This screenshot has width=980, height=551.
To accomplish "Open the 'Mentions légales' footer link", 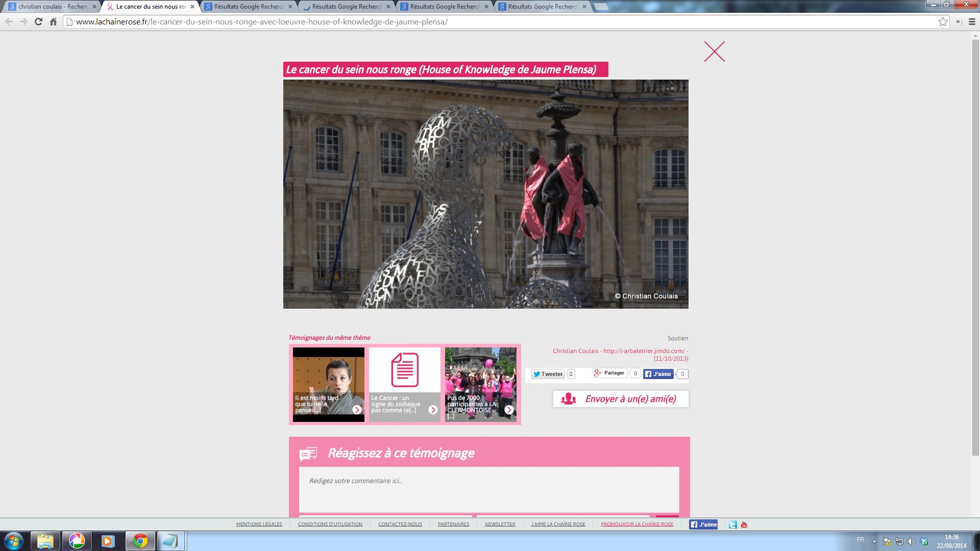I will 259,524.
